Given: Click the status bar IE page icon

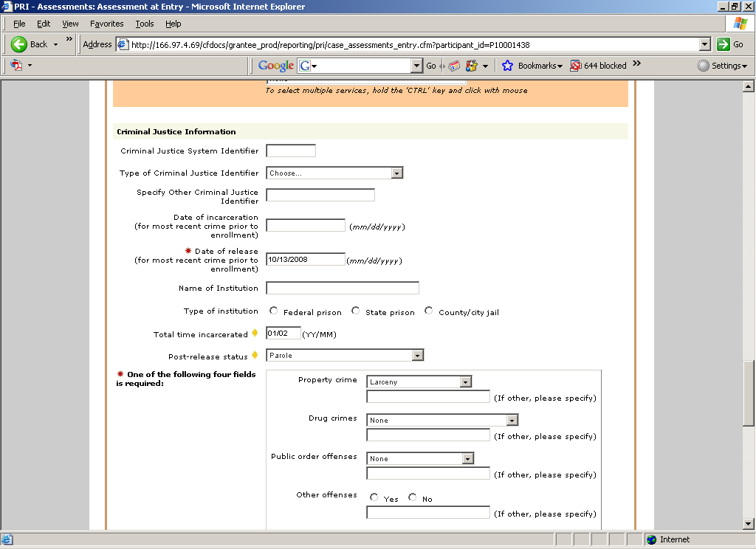Looking at the screenshot, I should pos(7,539).
